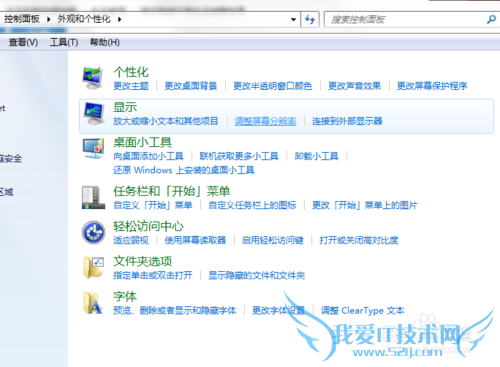Open the address bar history dropdown arrow

tap(293, 20)
